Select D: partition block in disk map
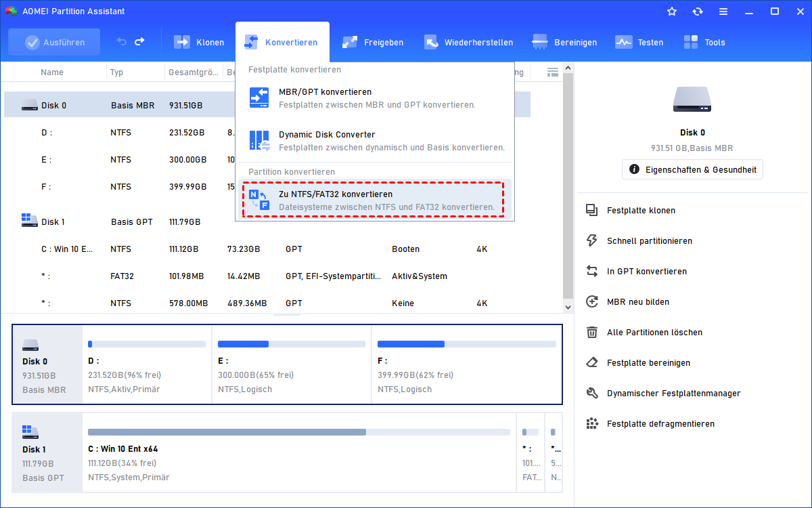812x508 pixels. 147,364
